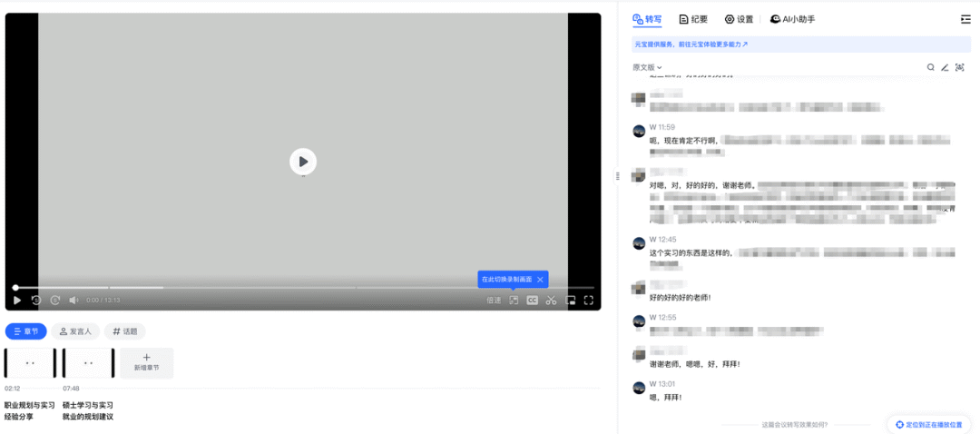Open the 倍速 playback speed menu
This screenshot has width=980, height=434.
coord(494,301)
